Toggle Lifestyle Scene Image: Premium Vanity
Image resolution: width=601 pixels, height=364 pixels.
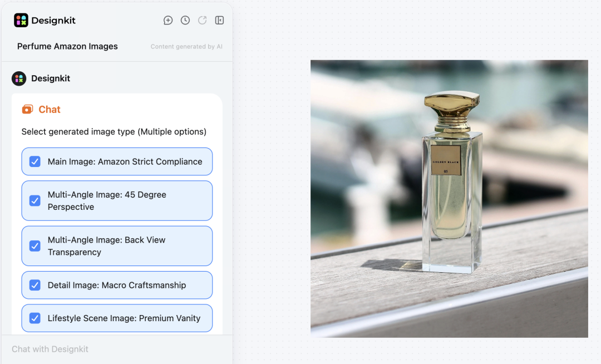pos(35,318)
